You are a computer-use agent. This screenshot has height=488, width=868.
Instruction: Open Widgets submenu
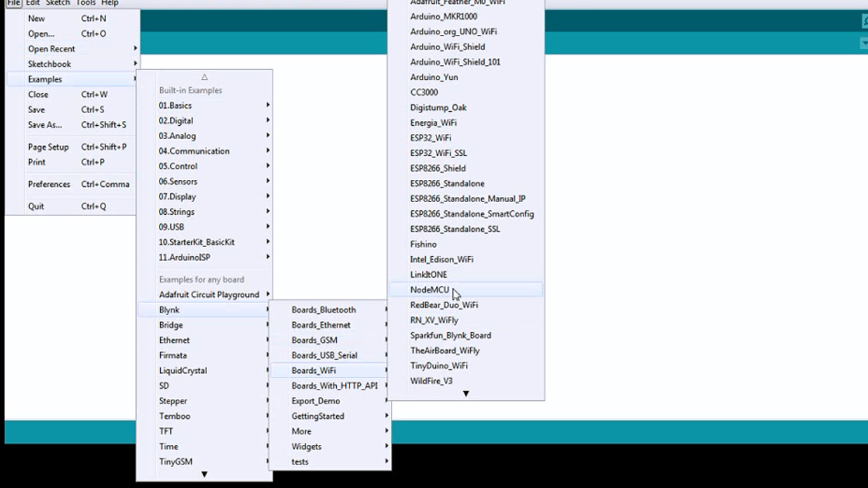click(x=330, y=447)
